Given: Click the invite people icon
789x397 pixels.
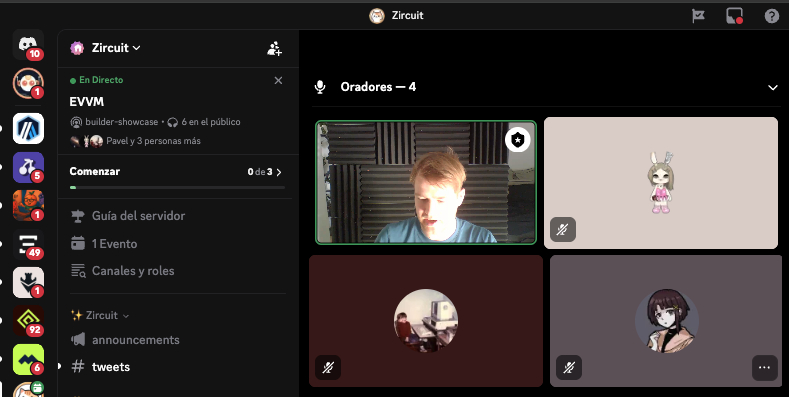Looking at the screenshot, I should point(274,48).
